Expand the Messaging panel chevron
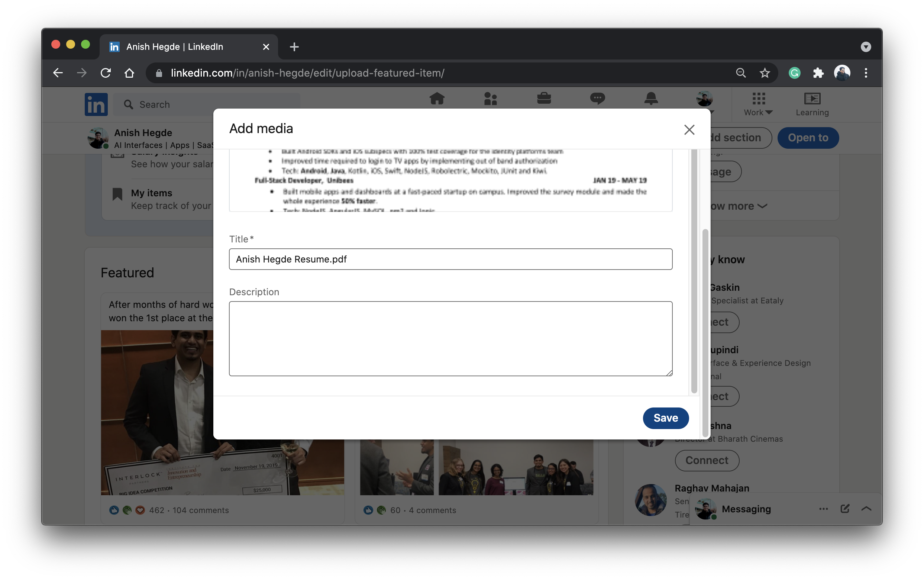Image resolution: width=924 pixels, height=580 pixels. point(866,509)
